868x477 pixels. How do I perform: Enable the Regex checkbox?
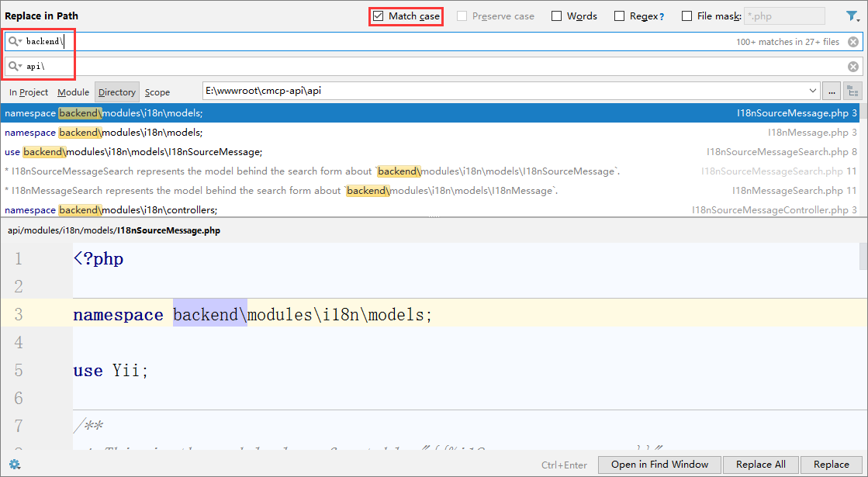click(x=619, y=16)
